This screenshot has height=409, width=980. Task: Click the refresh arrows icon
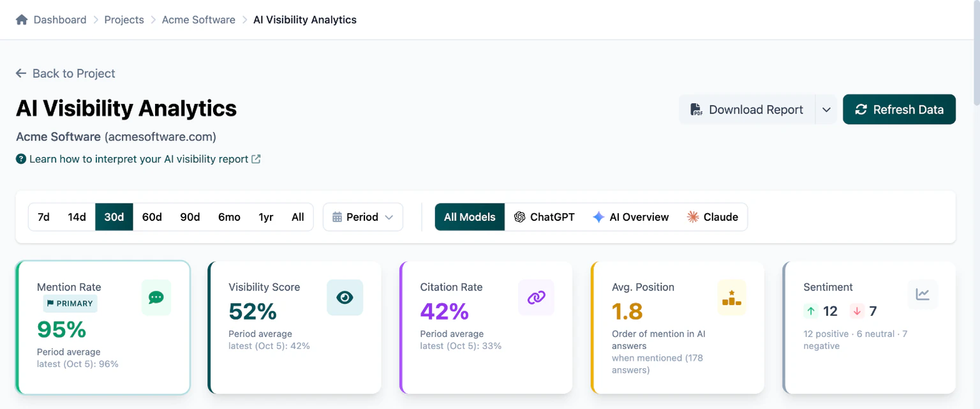[x=861, y=110]
